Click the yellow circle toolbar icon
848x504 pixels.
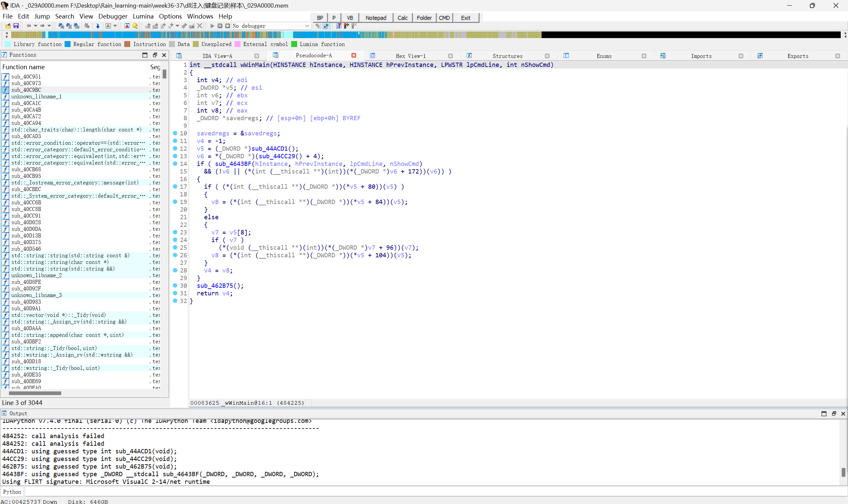point(135,26)
